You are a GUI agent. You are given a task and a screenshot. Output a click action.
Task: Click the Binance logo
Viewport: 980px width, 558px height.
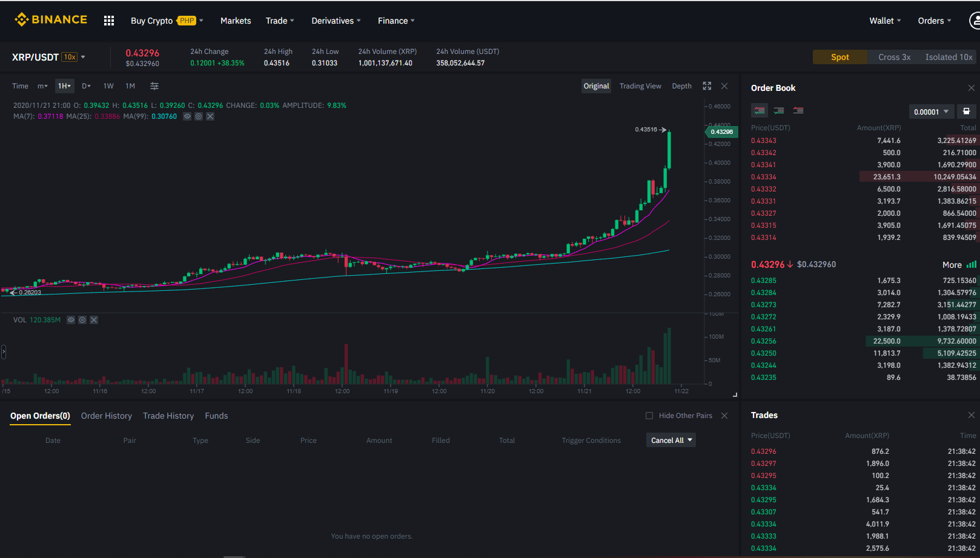[51, 20]
